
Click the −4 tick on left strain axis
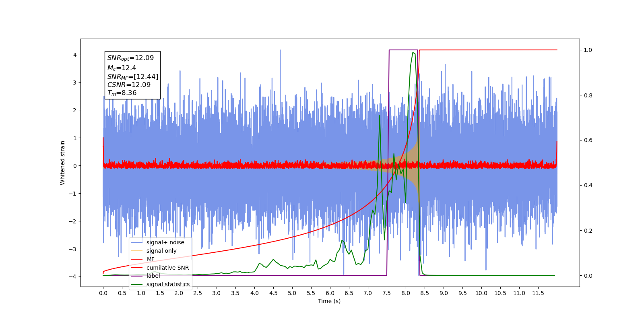(x=72, y=277)
